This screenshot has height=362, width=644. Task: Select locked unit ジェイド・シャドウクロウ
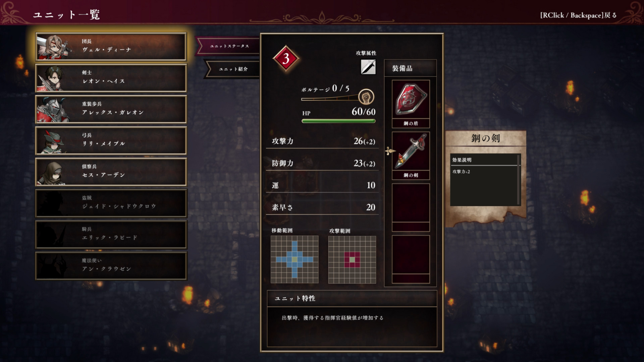pos(111,203)
